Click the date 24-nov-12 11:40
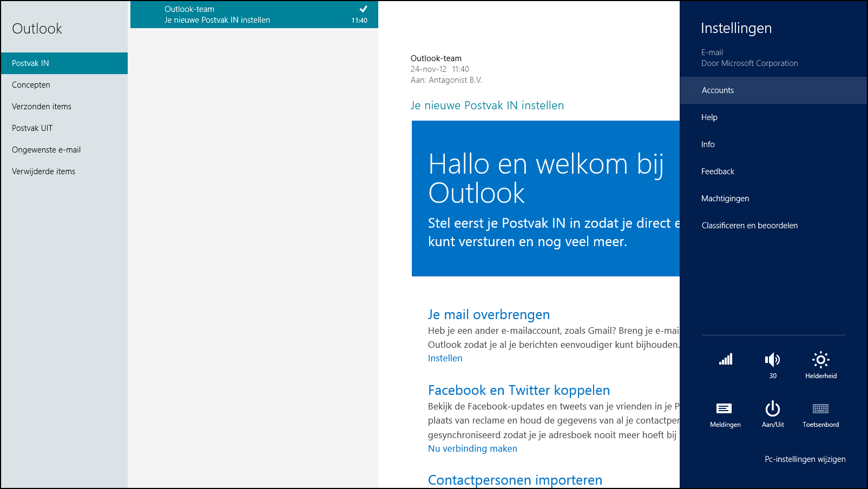Viewport: 868px width, 489px height. (x=440, y=69)
